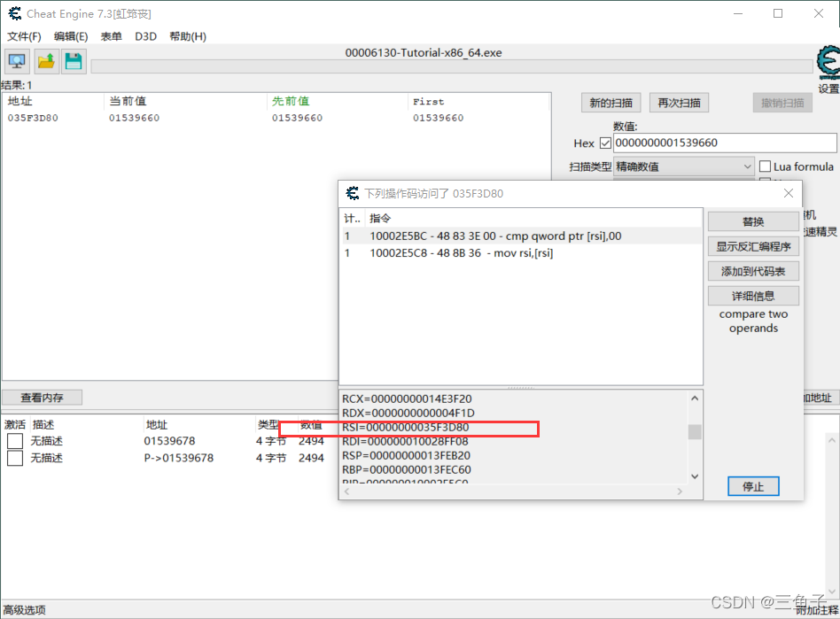Click the 添加到代码表 button

tap(753, 271)
